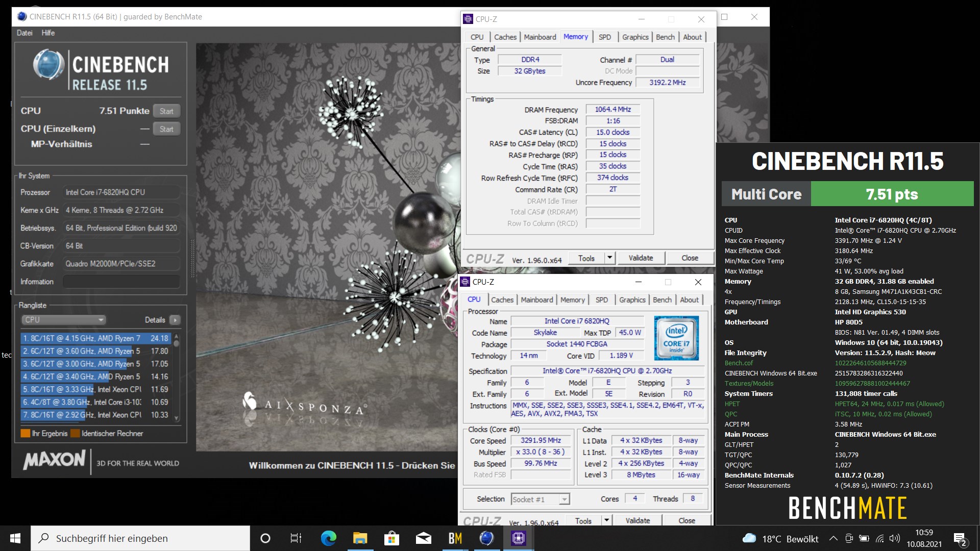This screenshot has height=551, width=980.
Task: Start the CPU (Einzelkern) benchmark
Action: click(166, 129)
